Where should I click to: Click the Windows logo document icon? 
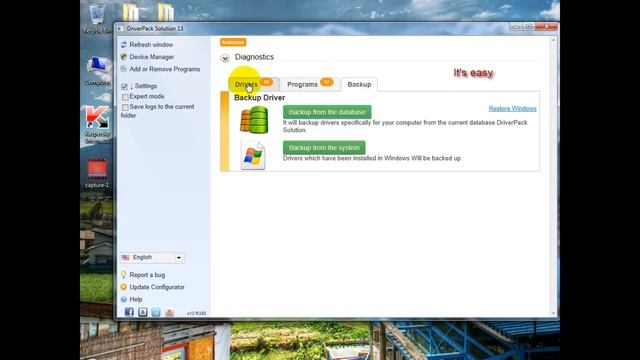click(253, 155)
